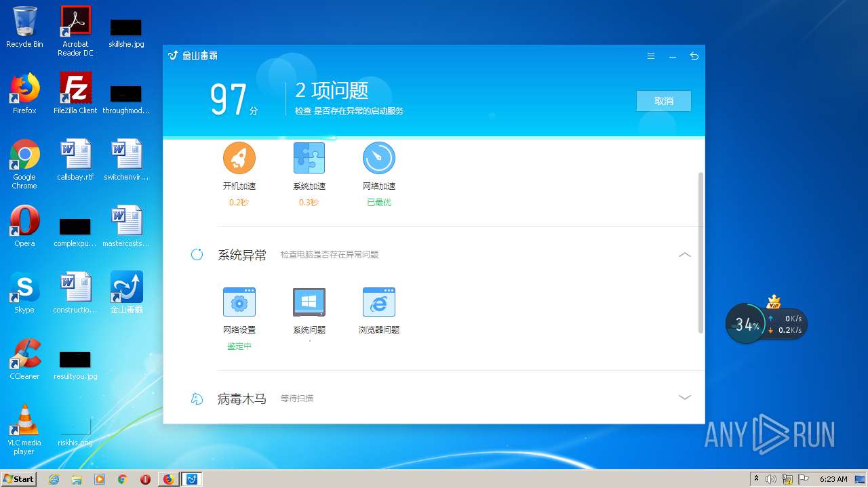
Task: Show hidden system tray icons
Action: pos(756,479)
